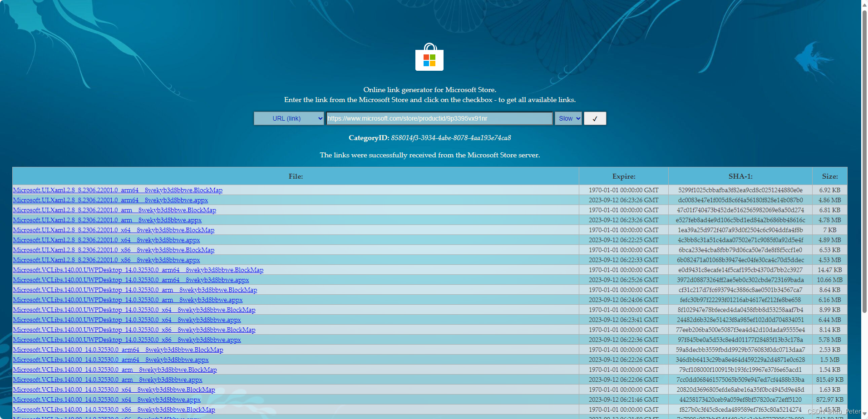The height and width of the screenshot is (419, 868).
Task: Click the Size column header
Action: (830, 176)
